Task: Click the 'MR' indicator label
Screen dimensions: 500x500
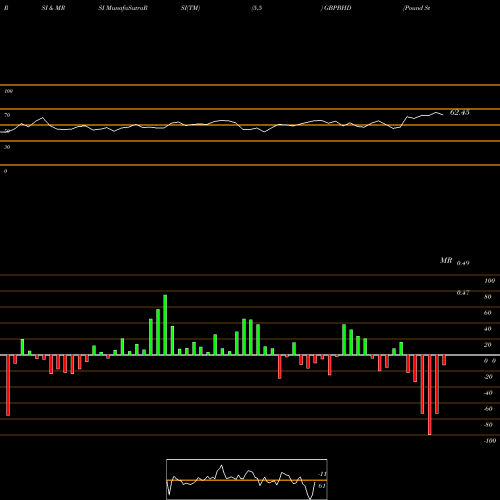Action: (446, 261)
